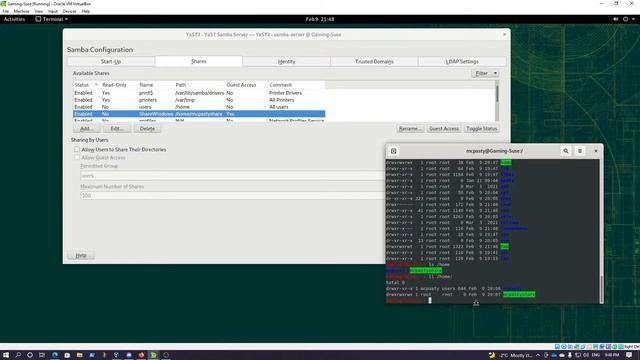Click the weather widget in taskbar

tap(511, 355)
